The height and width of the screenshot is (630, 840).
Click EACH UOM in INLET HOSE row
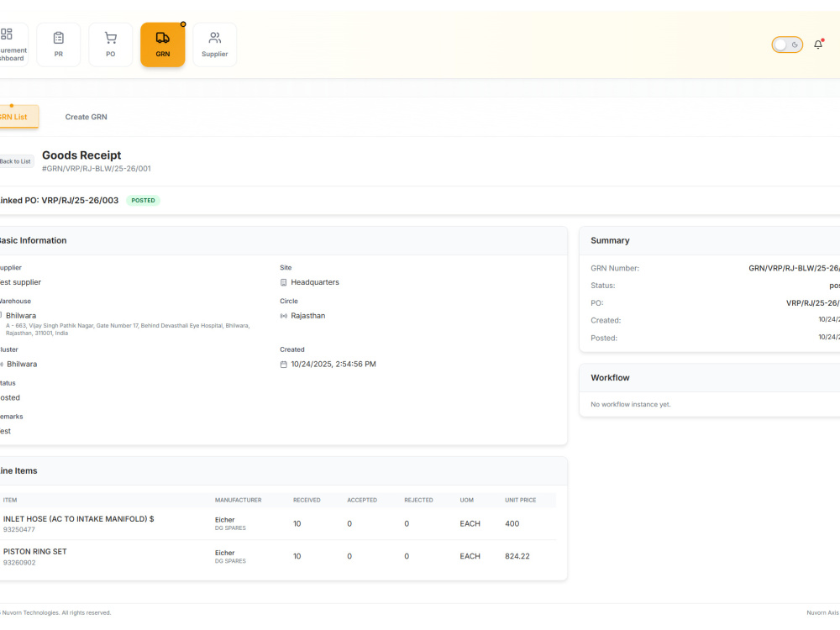click(x=470, y=524)
